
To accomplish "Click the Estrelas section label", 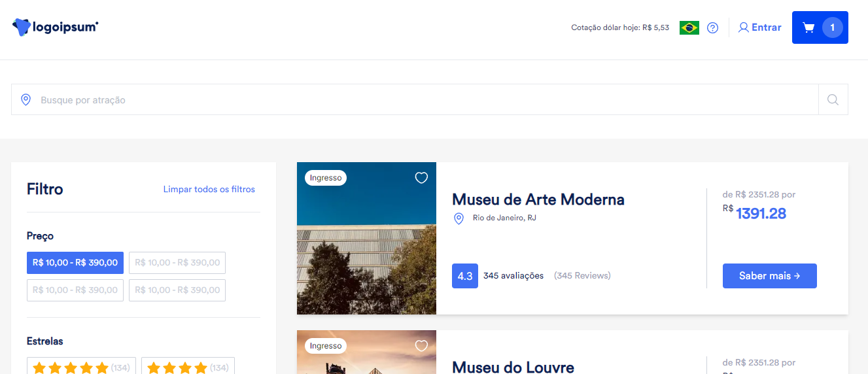I will pyautogui.click(x=45, y=341).
